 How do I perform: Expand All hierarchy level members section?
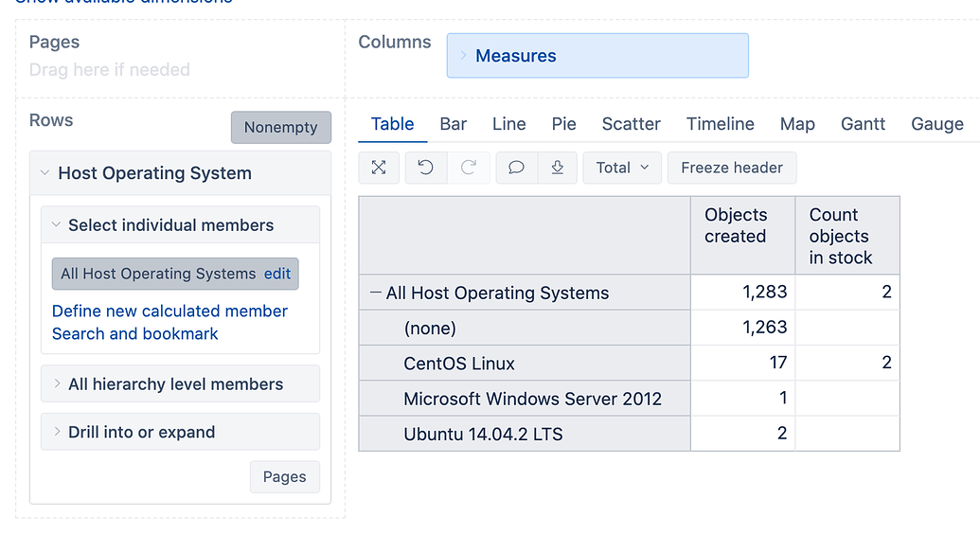pyautogui.click(x=57, y=384)
